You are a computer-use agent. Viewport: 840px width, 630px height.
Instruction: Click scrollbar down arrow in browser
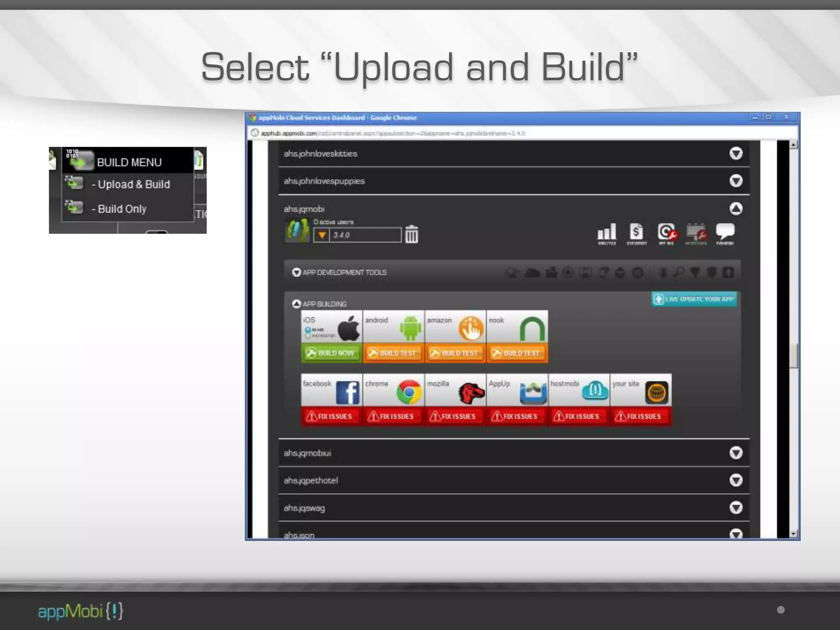[x=794, y=534]
